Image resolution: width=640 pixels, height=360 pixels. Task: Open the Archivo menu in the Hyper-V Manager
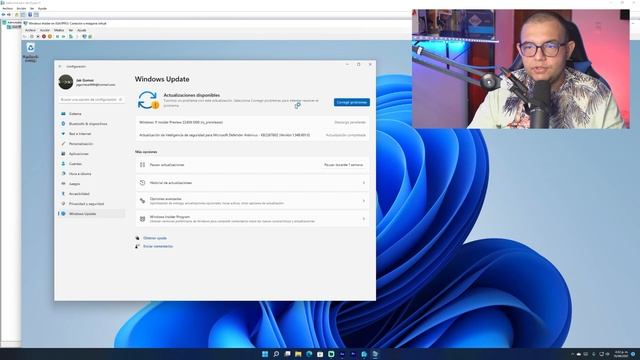click(7, 9)
